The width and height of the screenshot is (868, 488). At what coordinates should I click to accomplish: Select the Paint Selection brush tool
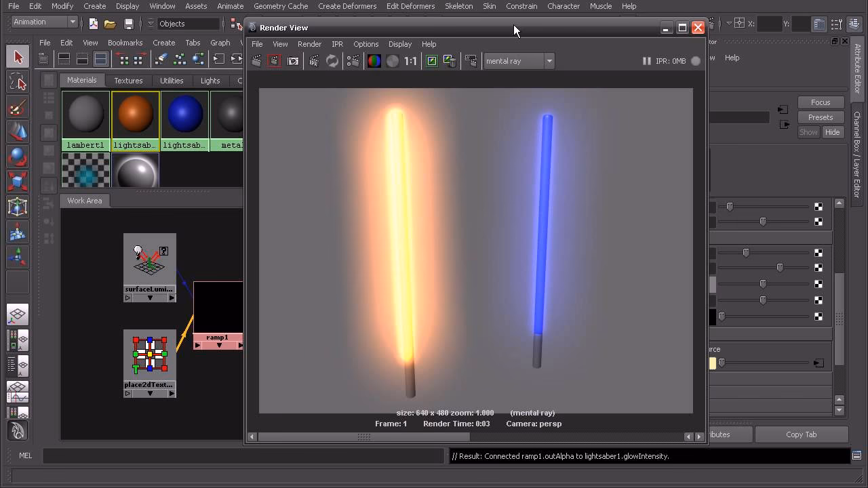(18, 108)
